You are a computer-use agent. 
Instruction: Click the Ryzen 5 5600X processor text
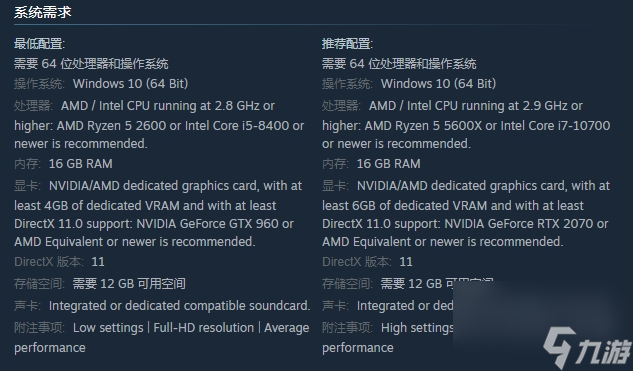coord(423,126)
